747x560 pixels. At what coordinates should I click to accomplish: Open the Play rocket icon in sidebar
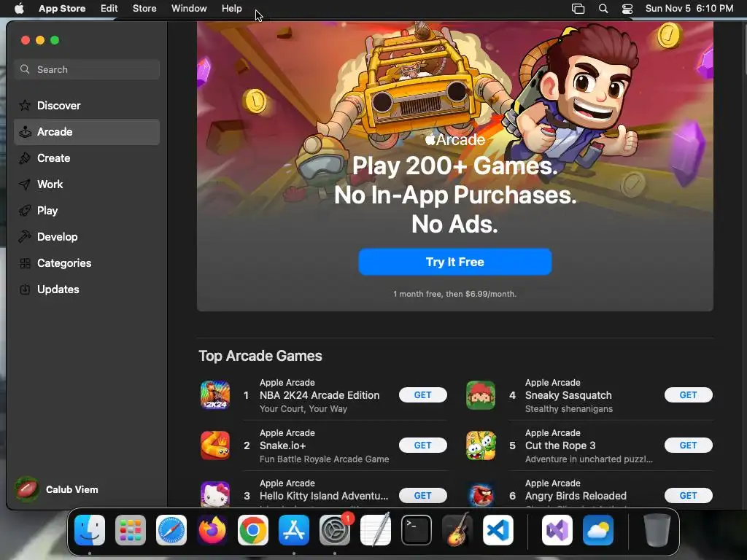click(x=25, y=211)
